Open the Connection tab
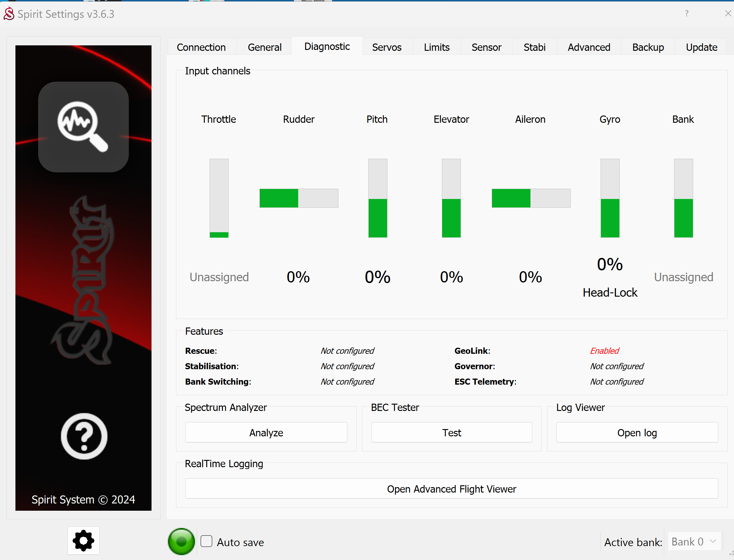The width and height of the screenshot is (734, 560). click(201, 47)
